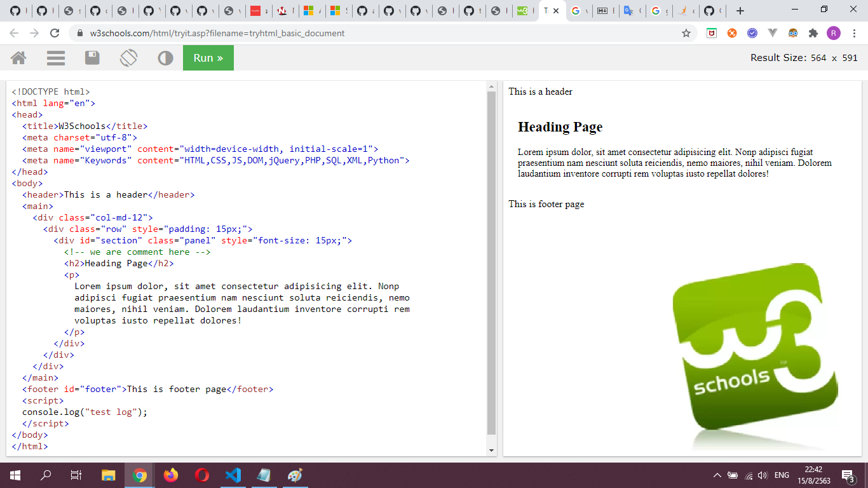The width and height of the screenshot is (868, 488).
Task: Show hidden system tray icons
Action: 717,475
